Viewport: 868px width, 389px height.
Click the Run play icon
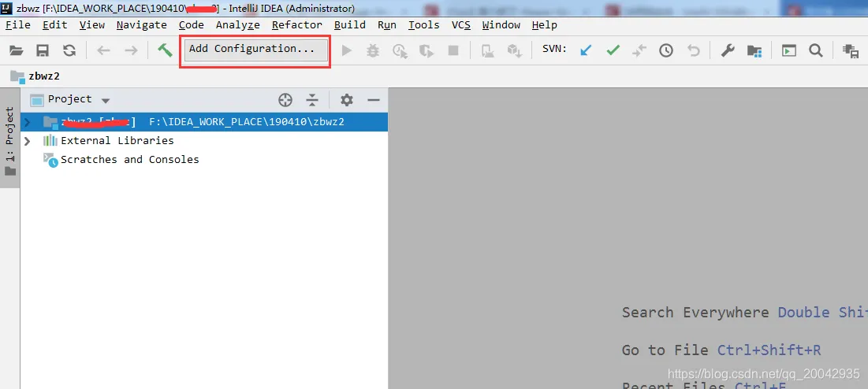[347, 51]
